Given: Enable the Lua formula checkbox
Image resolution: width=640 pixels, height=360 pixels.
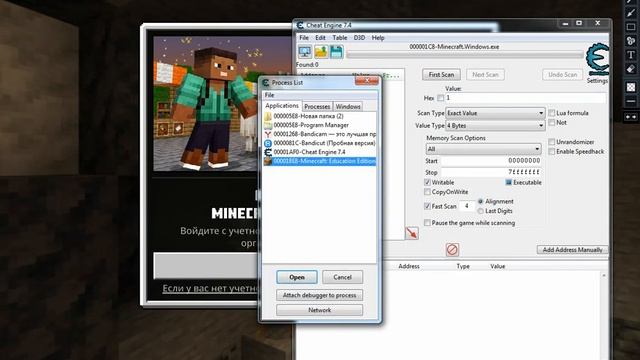Looking at the screenshot, I should pos(552,113).
